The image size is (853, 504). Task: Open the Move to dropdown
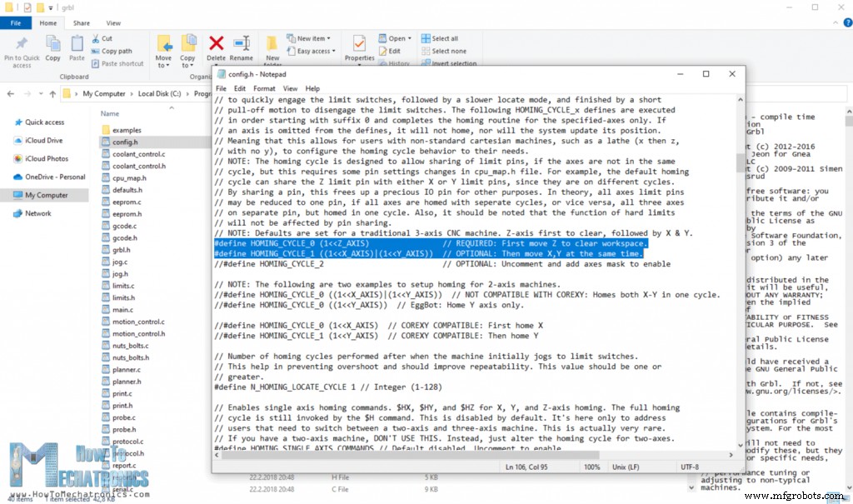click(x=163, y=50)
